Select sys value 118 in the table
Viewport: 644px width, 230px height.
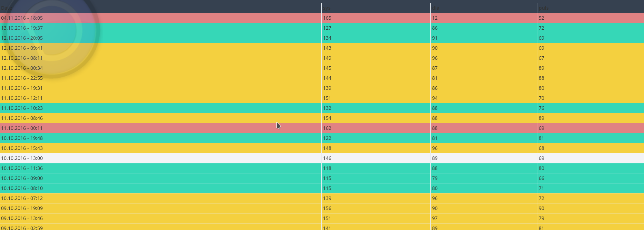(x=376, y=168)
